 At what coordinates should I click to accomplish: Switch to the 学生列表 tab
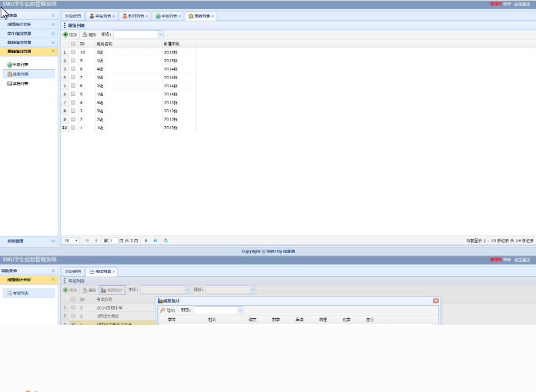101,16
